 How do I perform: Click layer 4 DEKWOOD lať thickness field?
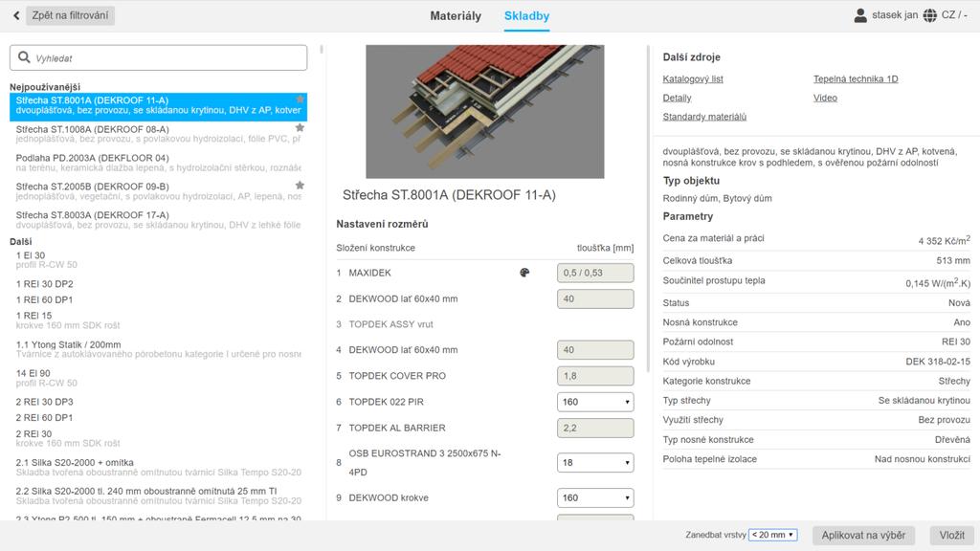pos(595,350)
